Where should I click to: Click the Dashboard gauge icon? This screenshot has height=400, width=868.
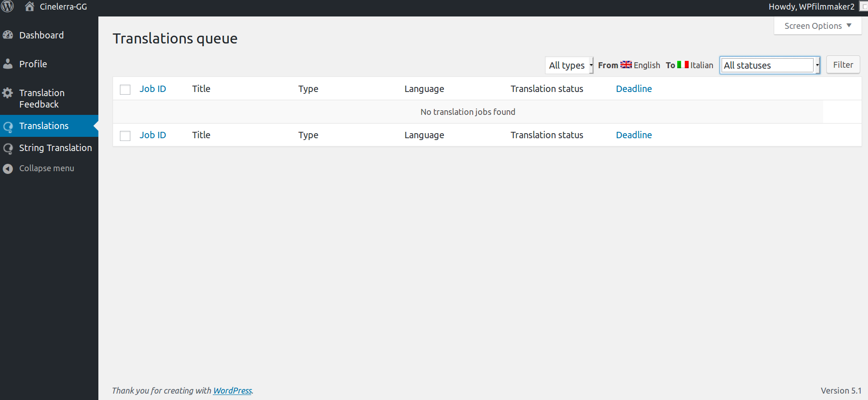[8, 35]
